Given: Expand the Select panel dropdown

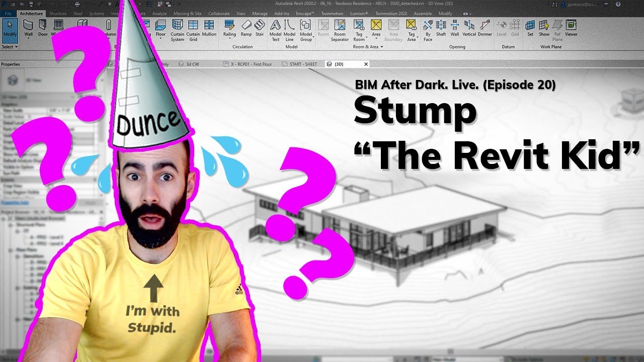Looking at the screenshot, I should click(x=10, y=47).
